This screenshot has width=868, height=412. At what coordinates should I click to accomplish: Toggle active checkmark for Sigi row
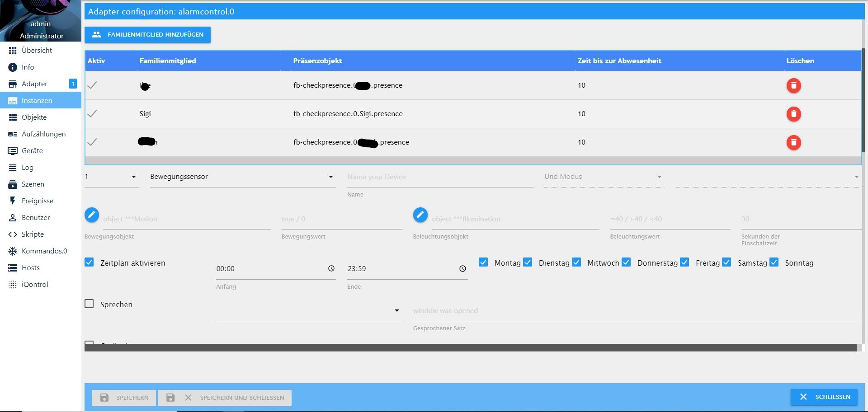[x=92, y=113]
